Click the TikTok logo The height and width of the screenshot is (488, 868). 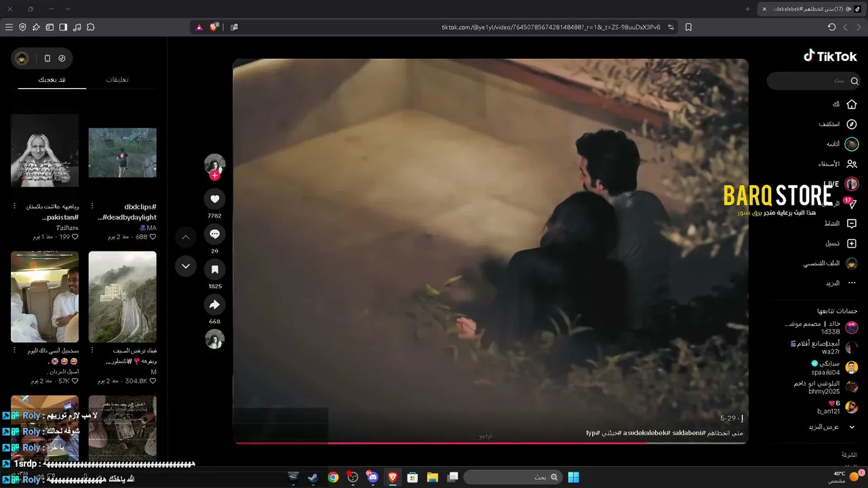[830, 56]
